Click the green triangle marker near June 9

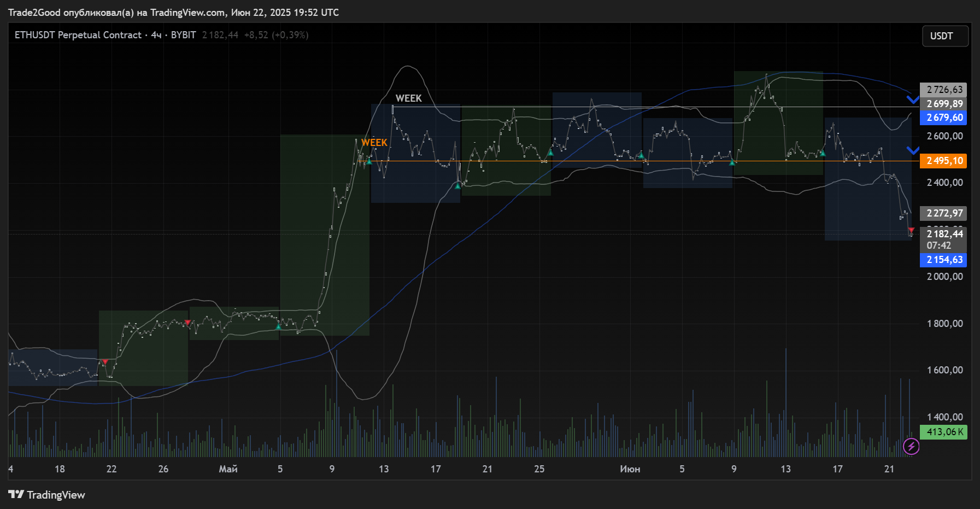(732, 162)
